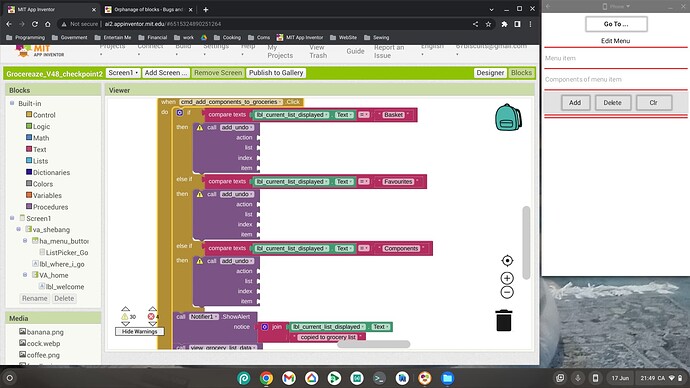Click the gear mutator on the if block
This screenshot has height=388, width=690.
pyautogui.click(x=180, y=113)
